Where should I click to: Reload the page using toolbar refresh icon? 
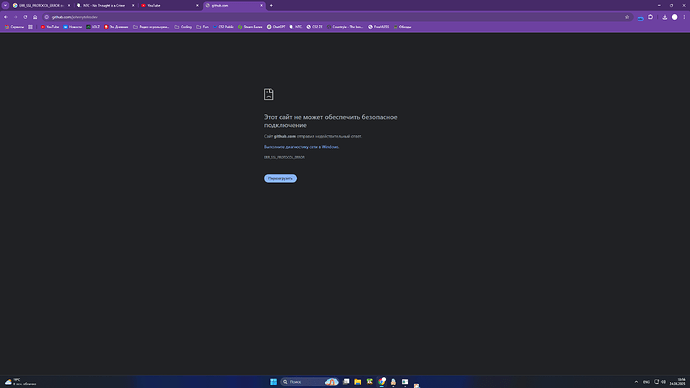click(25, 17)
